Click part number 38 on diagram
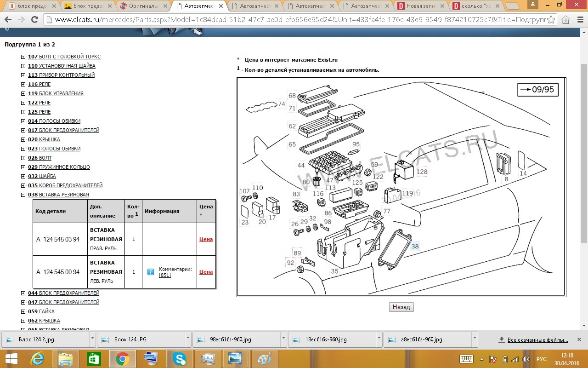This screenshot has width=588, height=368. click(x=415, y=246)
